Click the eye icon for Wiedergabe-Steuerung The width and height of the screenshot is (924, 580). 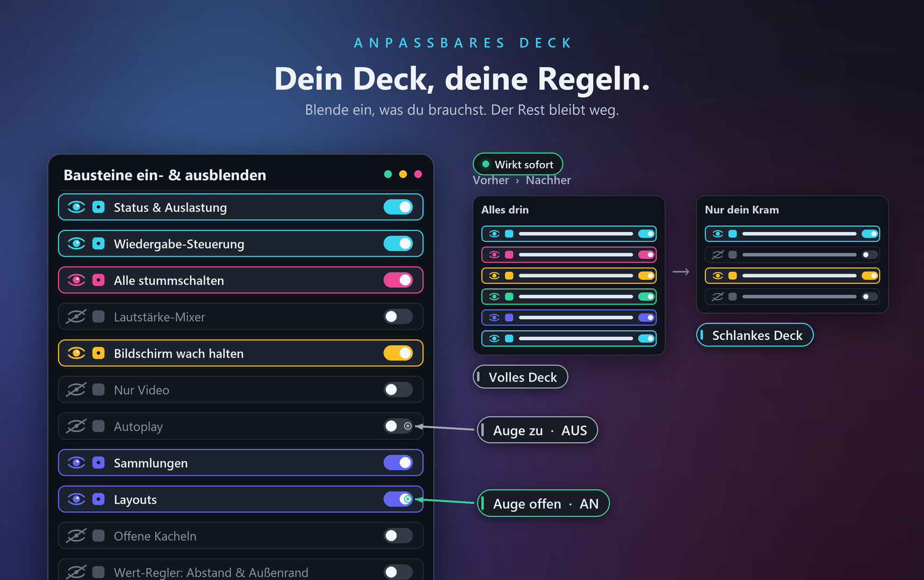click(76, 244)
